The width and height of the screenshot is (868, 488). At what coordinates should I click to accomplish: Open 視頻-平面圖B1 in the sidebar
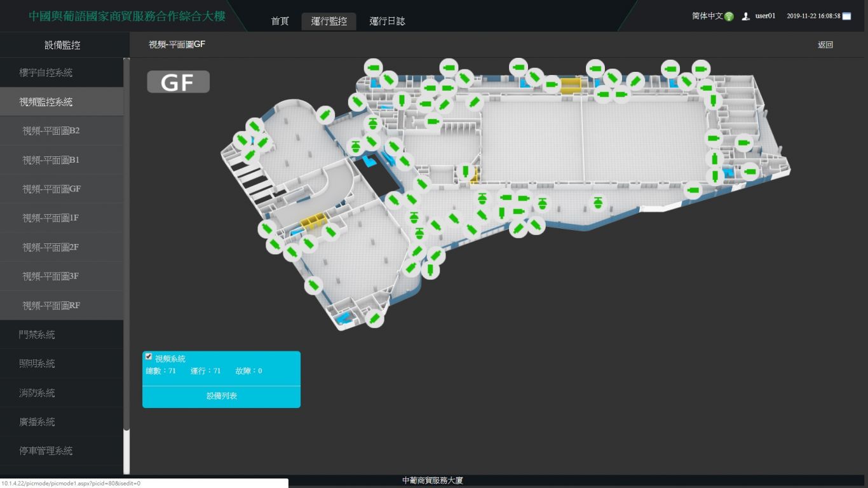[x=62, y=160]
